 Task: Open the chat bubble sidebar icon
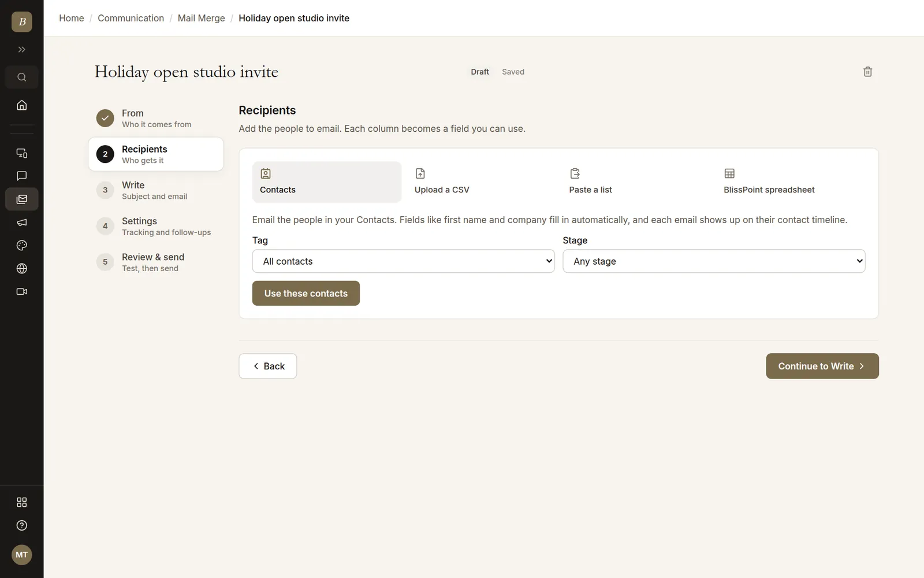[21, 176]
